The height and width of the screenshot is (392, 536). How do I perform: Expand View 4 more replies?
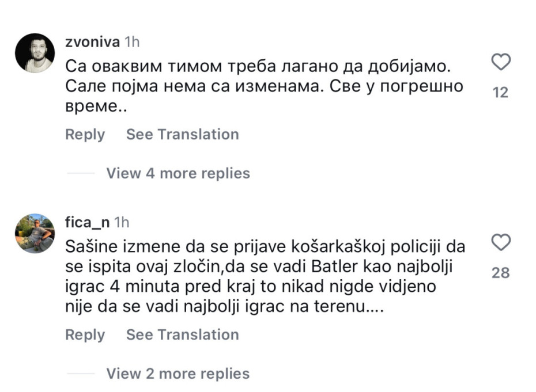[x=178, y=173]
